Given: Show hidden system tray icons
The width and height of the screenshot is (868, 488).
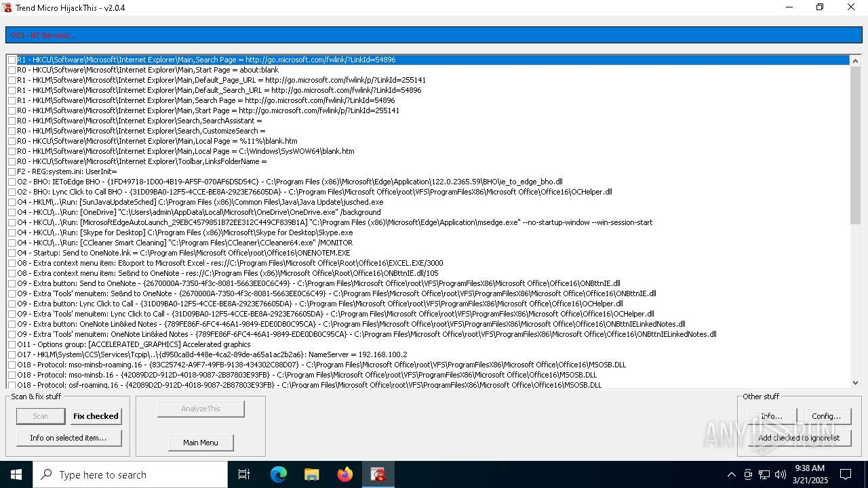Looking at the screenshot, I should (x=731, y=474).
